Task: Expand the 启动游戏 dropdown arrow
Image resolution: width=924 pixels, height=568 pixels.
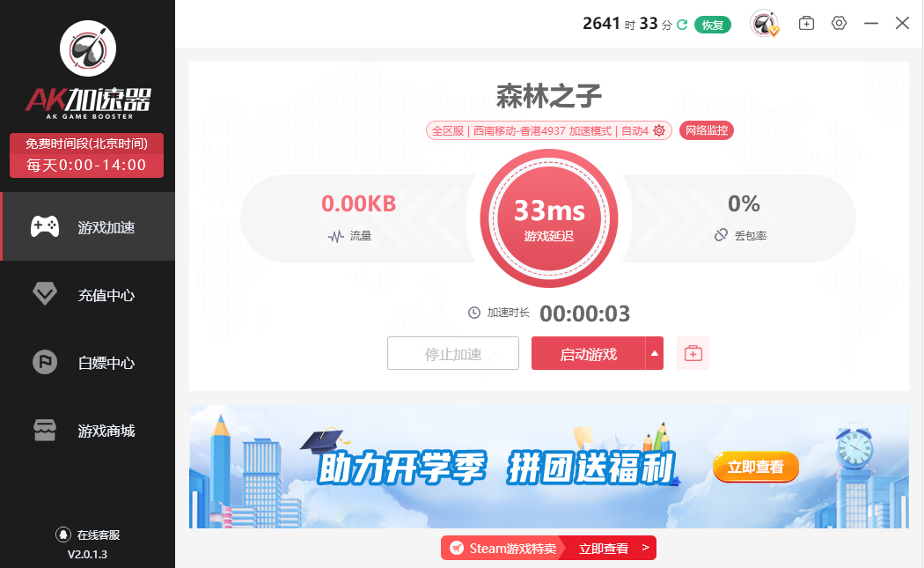Action: pos(654,353)
